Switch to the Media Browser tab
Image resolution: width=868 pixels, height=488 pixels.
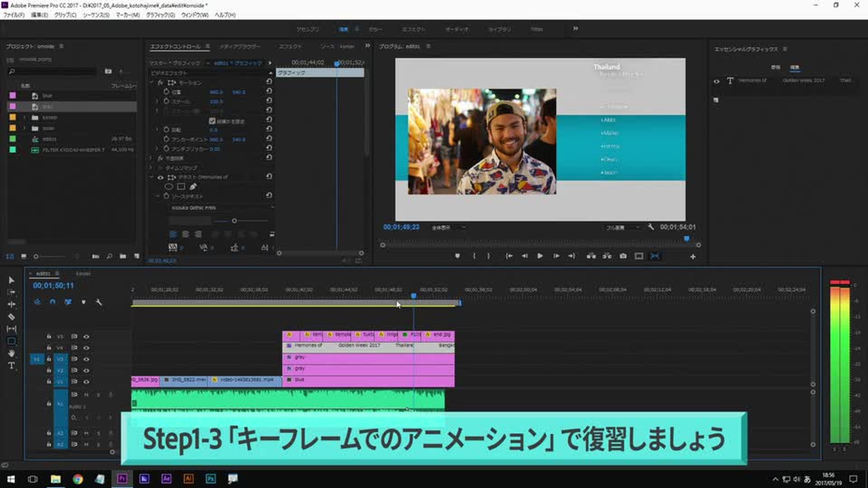[240, 47]
